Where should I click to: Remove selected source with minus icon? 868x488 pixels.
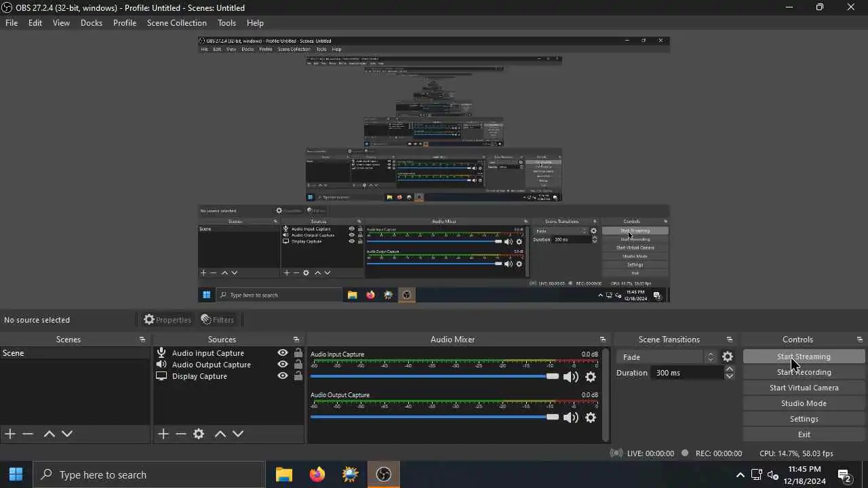pyautogui.click(x=181, y=434)
